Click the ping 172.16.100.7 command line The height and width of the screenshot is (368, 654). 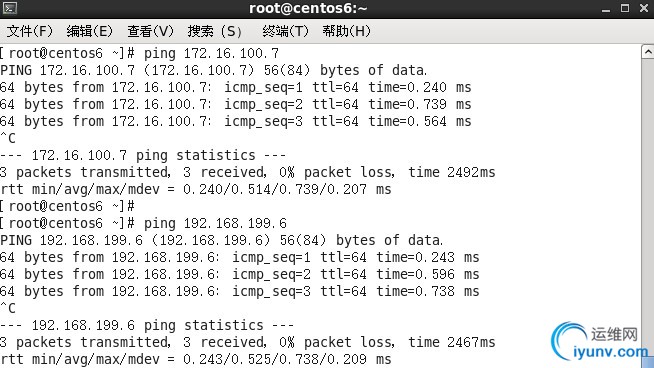click(139, 53)
